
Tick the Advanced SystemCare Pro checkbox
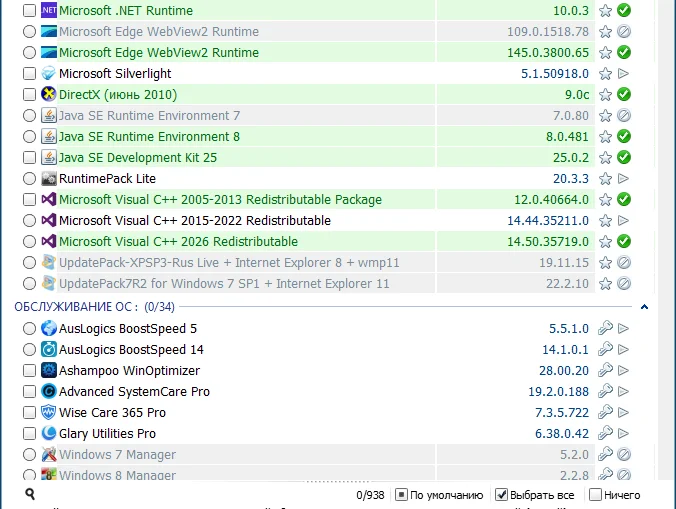click(x=29, y=392)
